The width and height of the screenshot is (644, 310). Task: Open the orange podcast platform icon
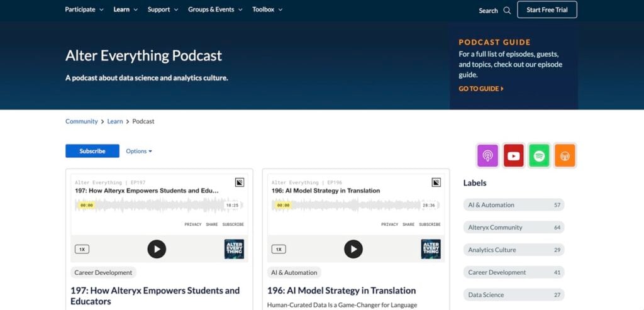[565, 155]
